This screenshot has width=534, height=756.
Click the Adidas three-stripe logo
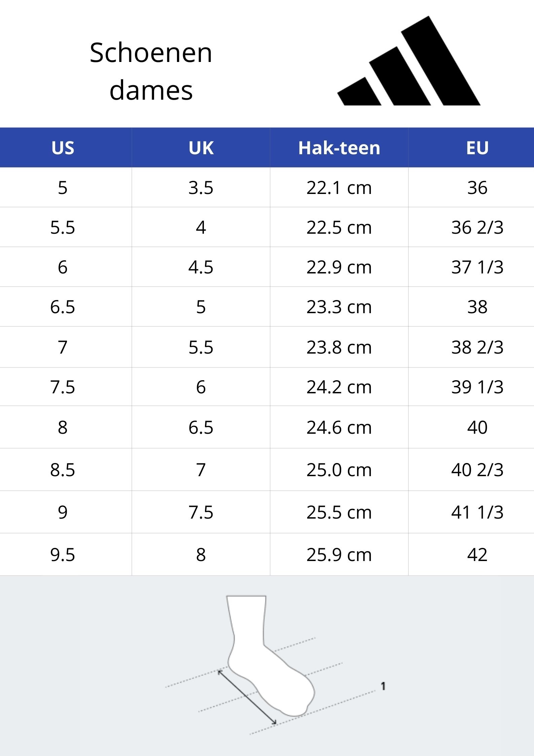[409, 61]
